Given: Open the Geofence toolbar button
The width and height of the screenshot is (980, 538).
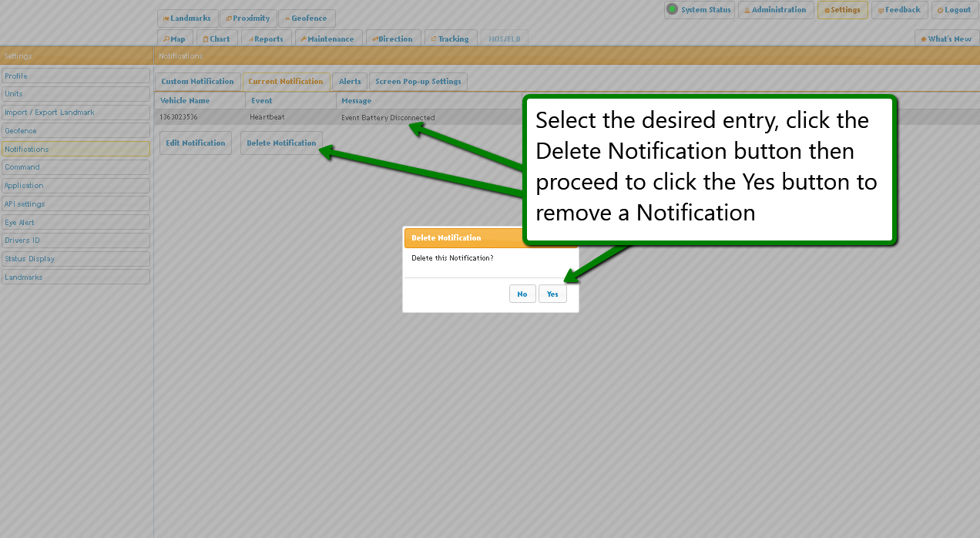Looking at the screenshot, I should coord(306,18).
